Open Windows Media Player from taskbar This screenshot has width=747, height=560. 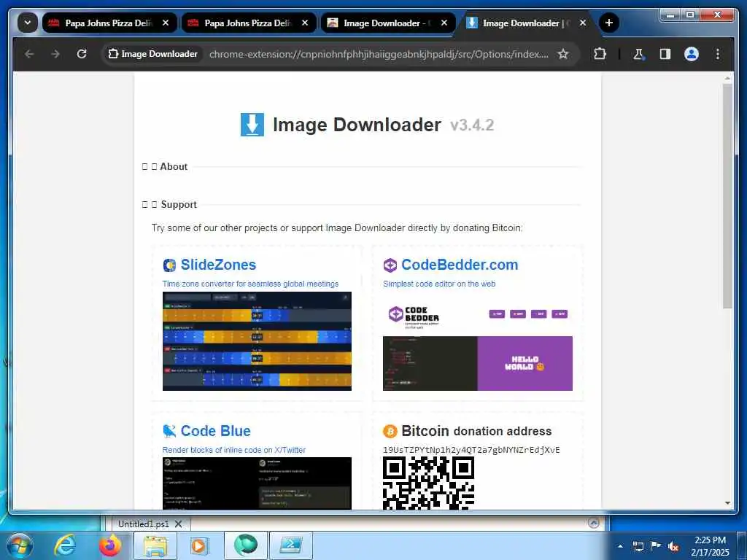click(x=198, y=545)
